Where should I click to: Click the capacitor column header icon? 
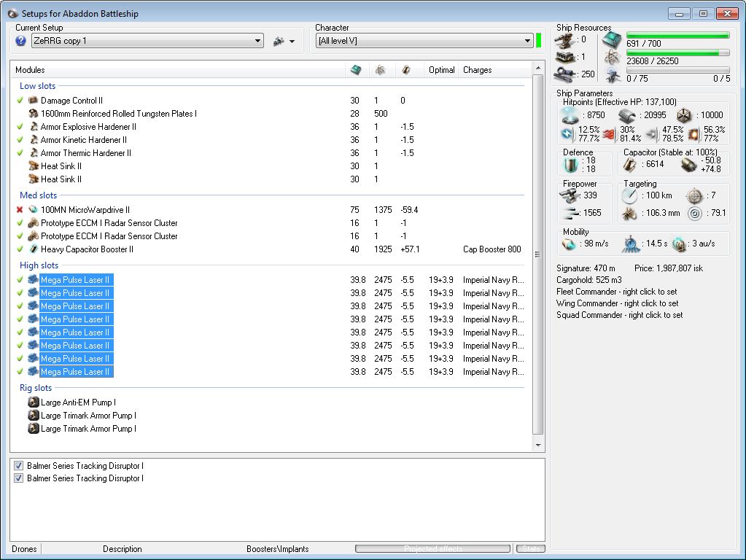pyautogui.click(x=406, y=70)
